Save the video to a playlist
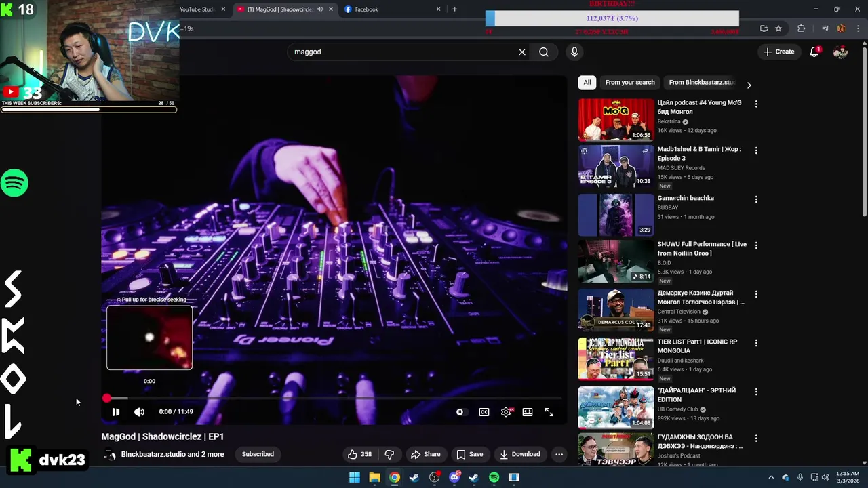868x488 pixels. coord(469,454)
